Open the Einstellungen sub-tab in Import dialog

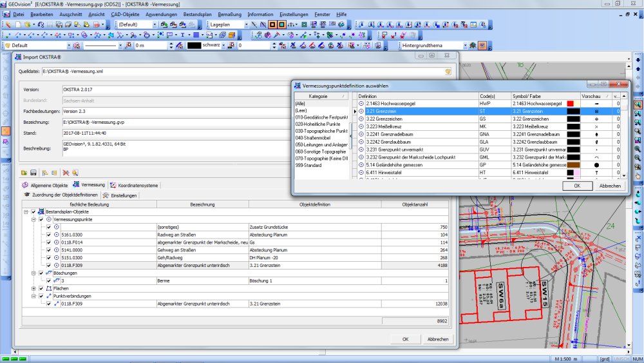tap(120, 195)
